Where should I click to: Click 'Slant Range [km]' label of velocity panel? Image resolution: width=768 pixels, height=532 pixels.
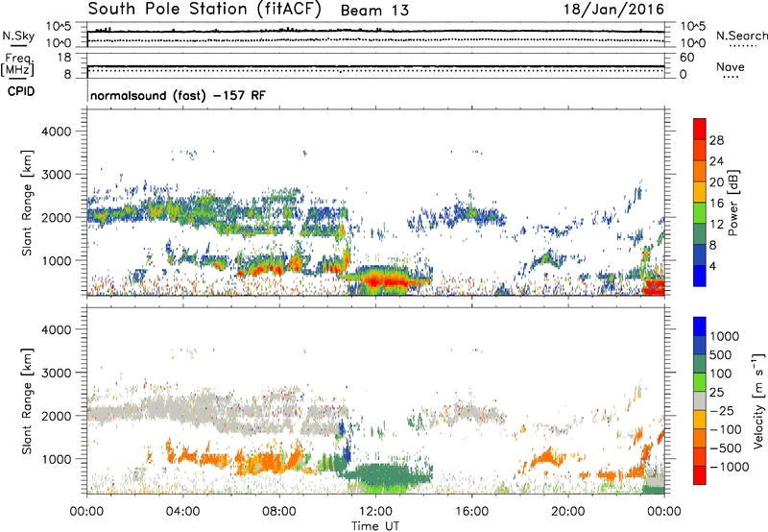(x=27, y=400)
